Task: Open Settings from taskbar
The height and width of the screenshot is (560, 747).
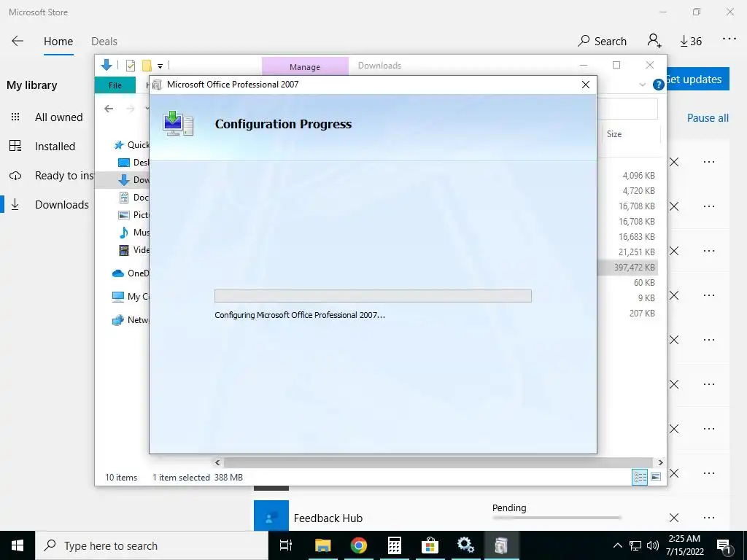Action: pos(465,545)
